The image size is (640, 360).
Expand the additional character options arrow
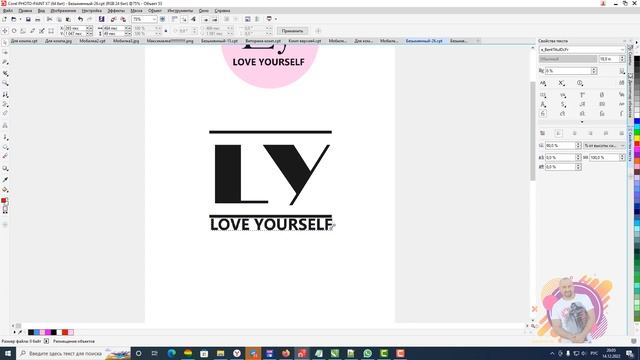pyautogui.click(x=582, y=122)
